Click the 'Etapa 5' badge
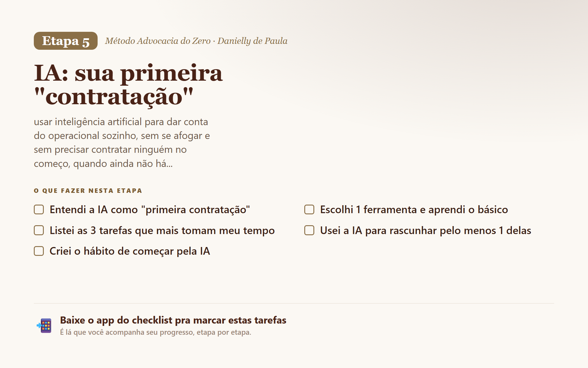Screen dimensions: 588x368 (66, 41)
